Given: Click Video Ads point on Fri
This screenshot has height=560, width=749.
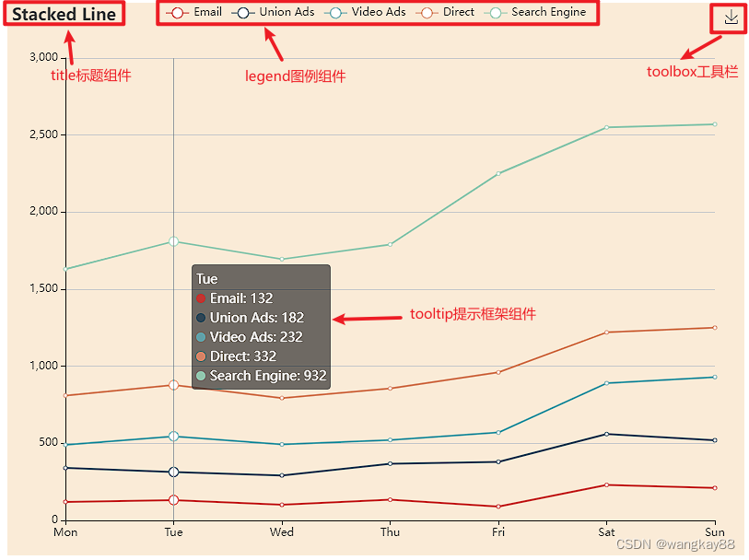Looking at the screenshot, I should 498,433.
